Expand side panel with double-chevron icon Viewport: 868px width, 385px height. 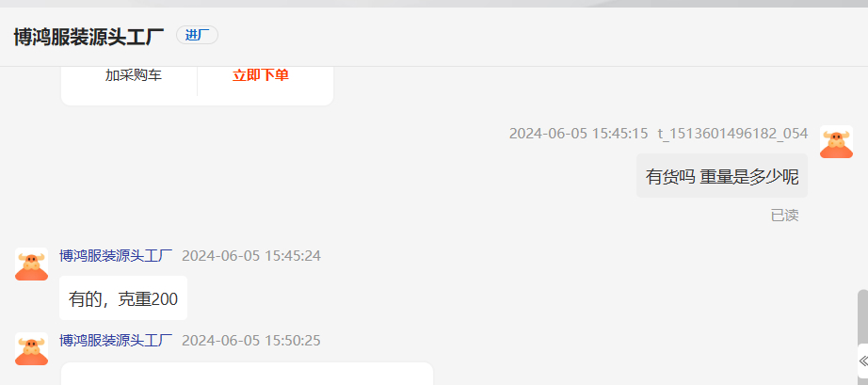863,361
